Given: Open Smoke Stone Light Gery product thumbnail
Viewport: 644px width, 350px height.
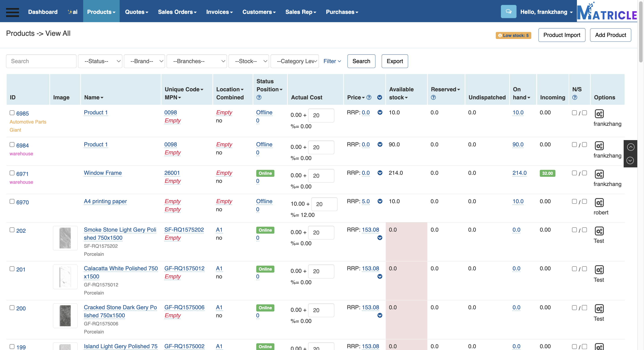Looking at the screenshot, I should [x=65, y=238].
